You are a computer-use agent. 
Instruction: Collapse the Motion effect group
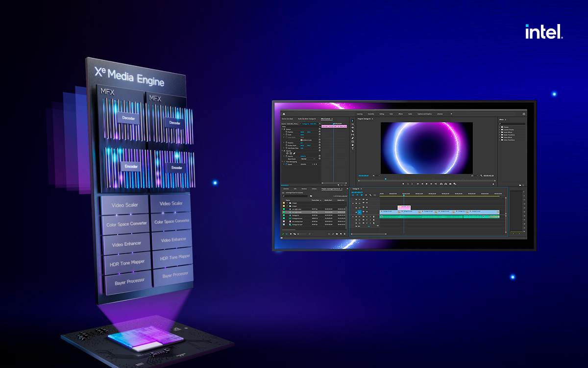point(282,129)
